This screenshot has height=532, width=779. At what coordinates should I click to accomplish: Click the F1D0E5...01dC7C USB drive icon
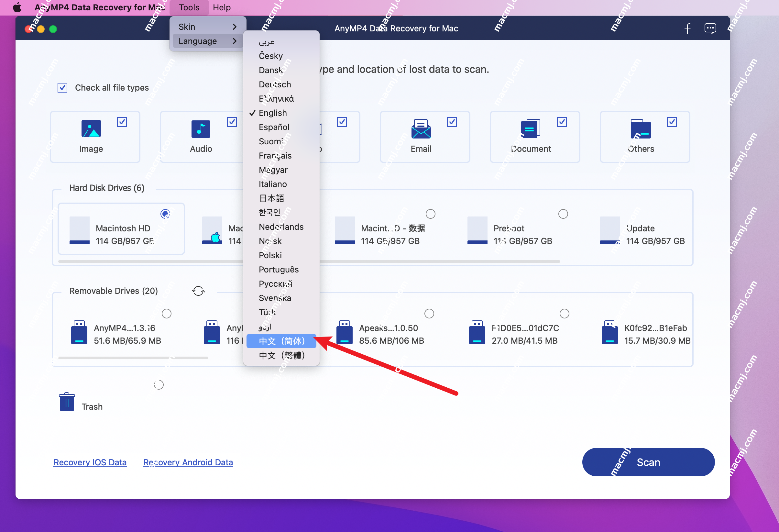477,332
